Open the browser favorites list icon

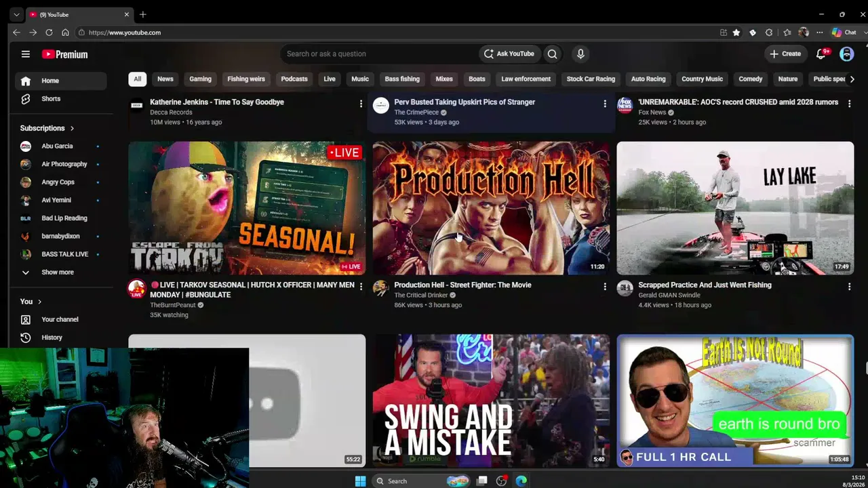[787, 33]
